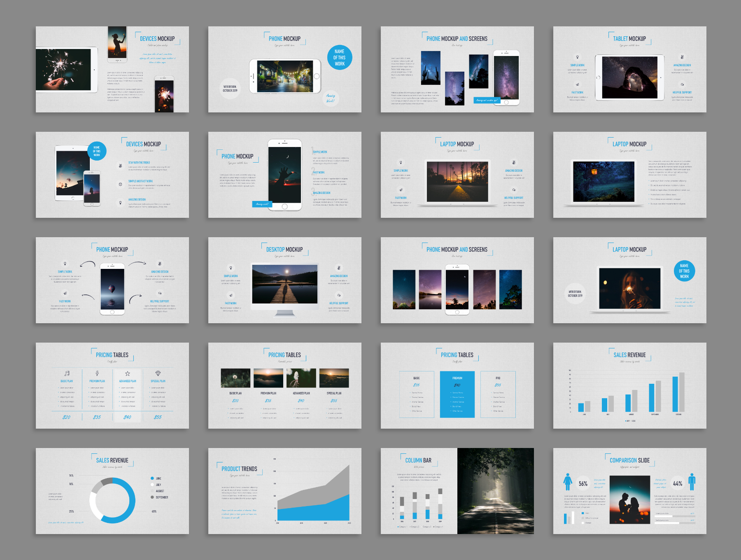Click the 56% circle on Comparison Slide
This screenshot has height=560, width=741.
click(x=583, y=484)
